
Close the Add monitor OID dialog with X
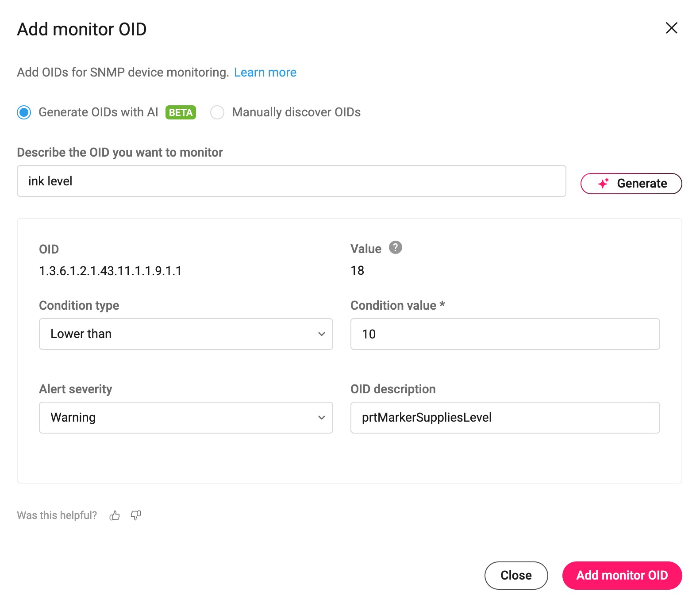(671, 28)
